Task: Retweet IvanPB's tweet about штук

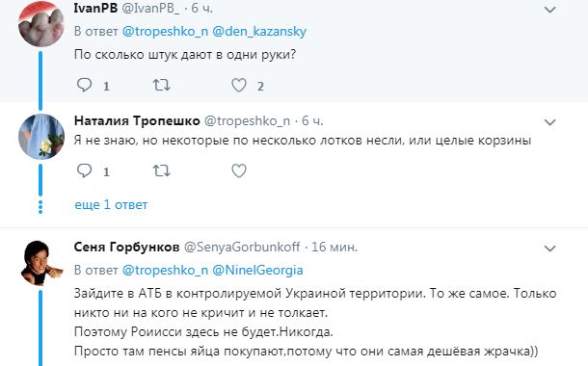Action: (162, 85)
